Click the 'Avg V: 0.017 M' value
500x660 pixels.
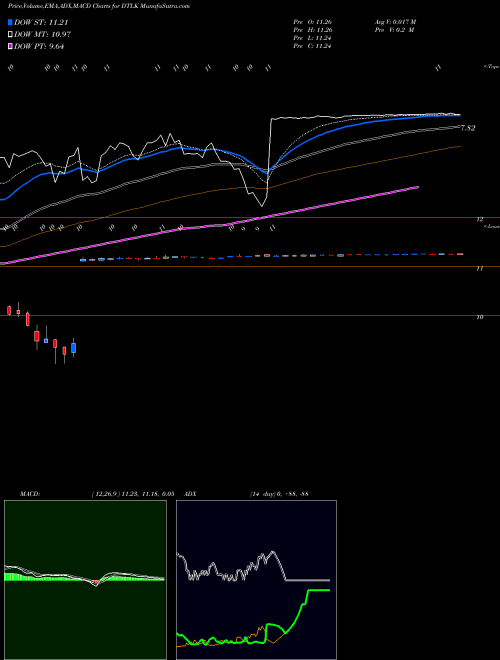[x=395, y=22]
